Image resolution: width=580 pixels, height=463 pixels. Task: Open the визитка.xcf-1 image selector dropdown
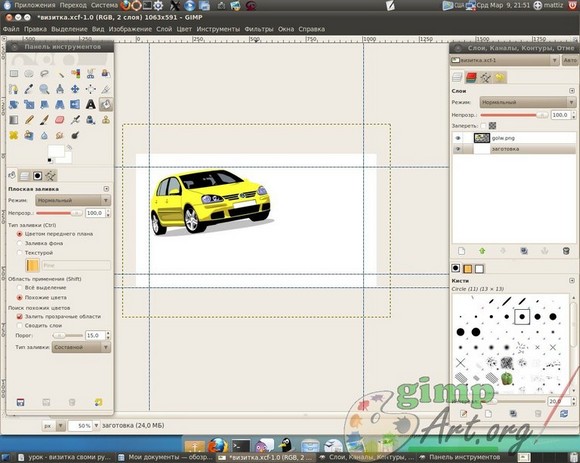[x=505, y=60]
